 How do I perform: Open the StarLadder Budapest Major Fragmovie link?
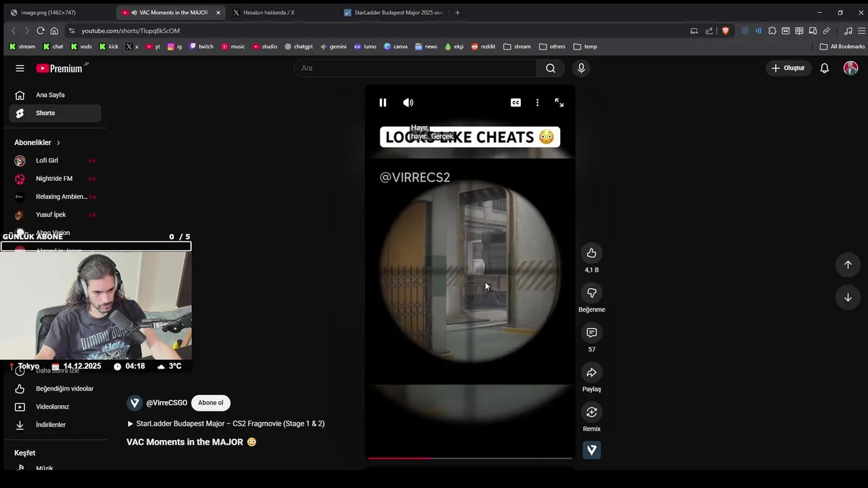(226, 424)
